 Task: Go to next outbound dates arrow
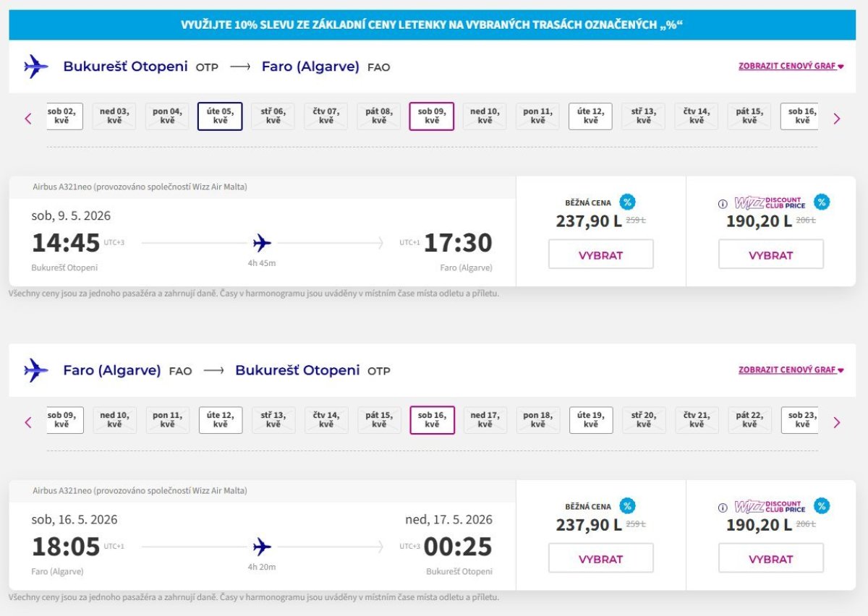837,119
